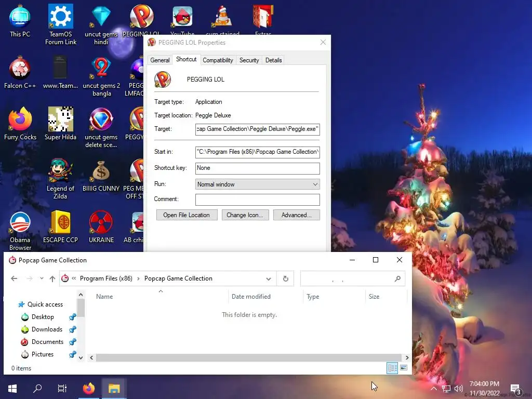Show hidden tray icons
This screenshot has height=399, width=532.
(x=434, y=389)
